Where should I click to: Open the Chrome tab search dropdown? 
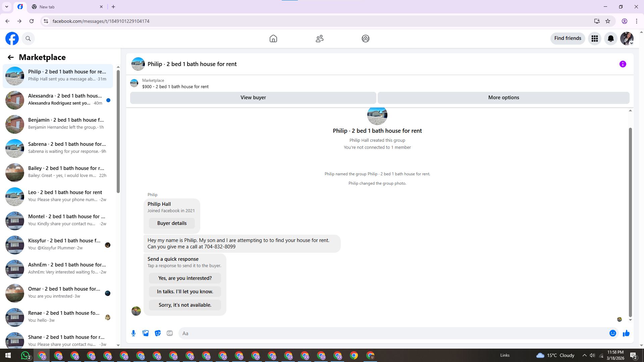pos(6,7)
